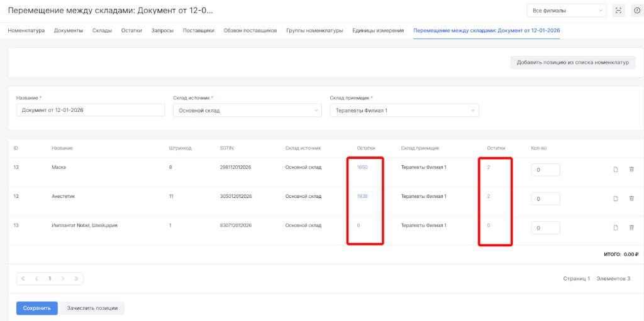Expand the Все филиалы dropdown

pyautogui.click(x=567, y=11)
